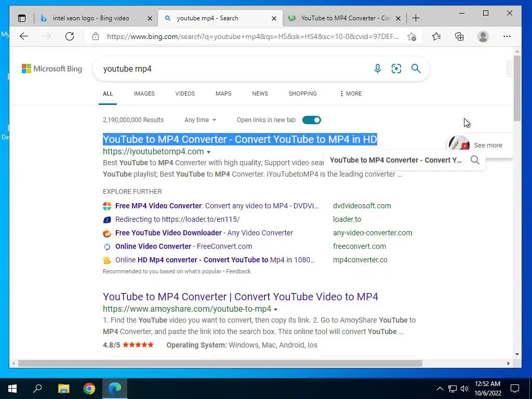Click the vertical scrollbar thumb
The image size is (532, 399).
(x=517, y=88)
